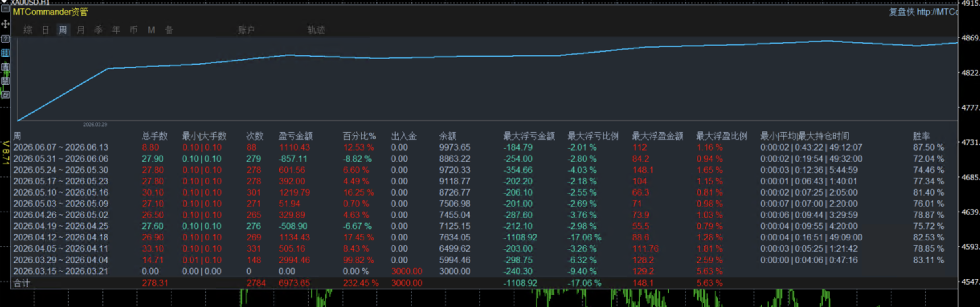Switch to the 币 symbol tab
The height and width of the screenshot is (307, 980).
134,30
